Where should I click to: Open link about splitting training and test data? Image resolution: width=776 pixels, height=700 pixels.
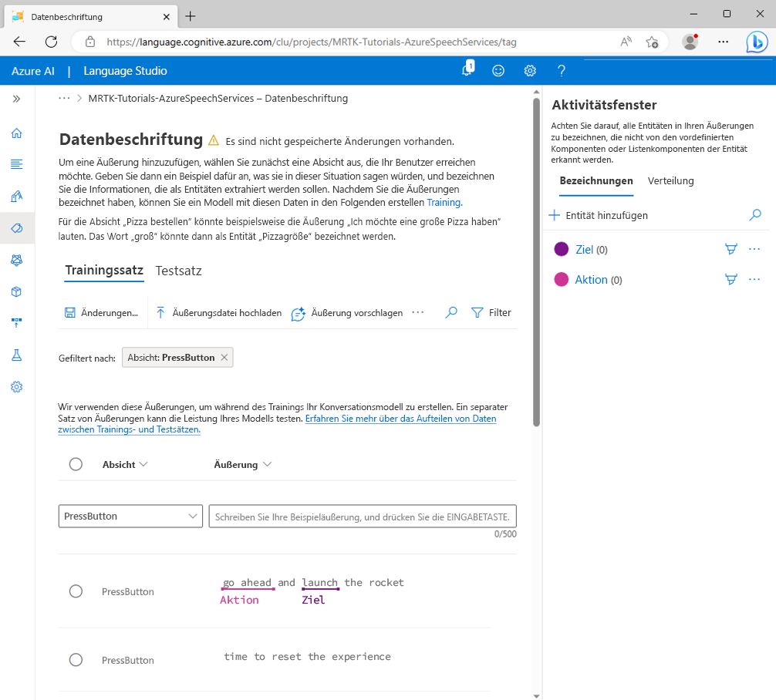277,424
